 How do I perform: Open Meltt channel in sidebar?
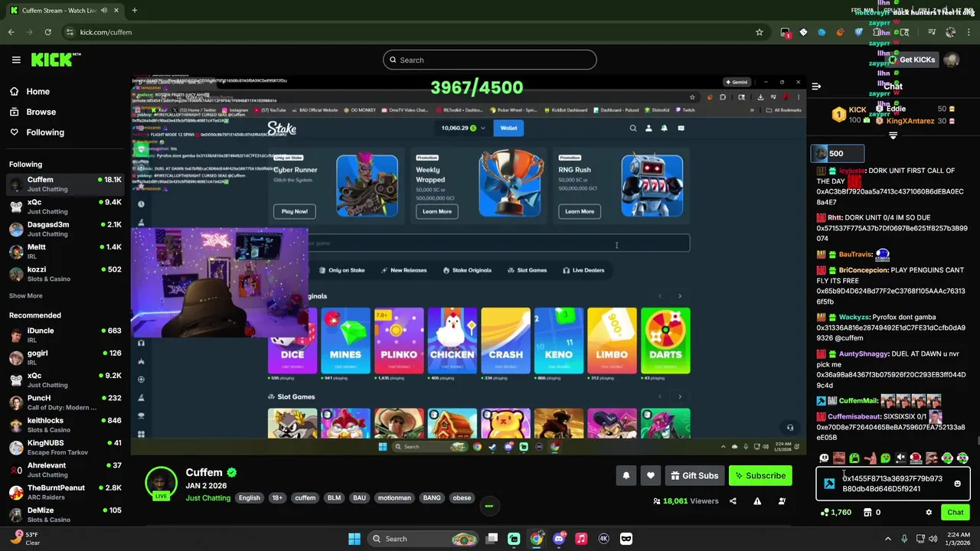point(65,251)
